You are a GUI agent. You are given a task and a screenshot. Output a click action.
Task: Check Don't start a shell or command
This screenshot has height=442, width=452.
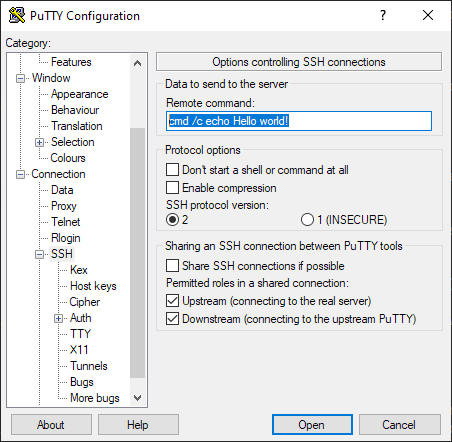pos(172,170)
